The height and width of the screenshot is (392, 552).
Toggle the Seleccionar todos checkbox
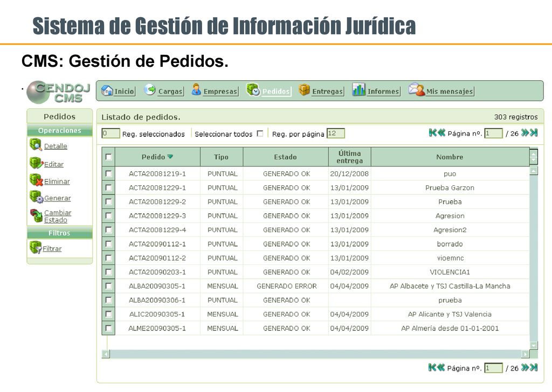pos(260,134)
